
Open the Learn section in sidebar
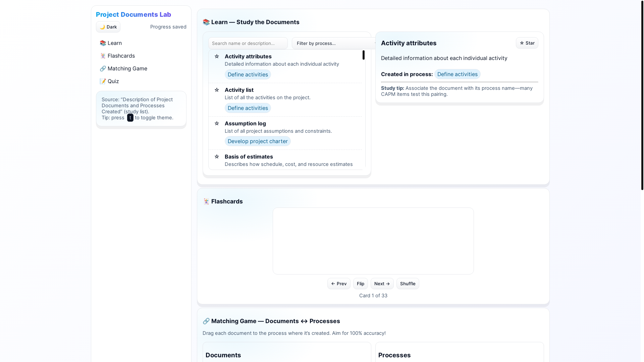click(x=141, y=43)
